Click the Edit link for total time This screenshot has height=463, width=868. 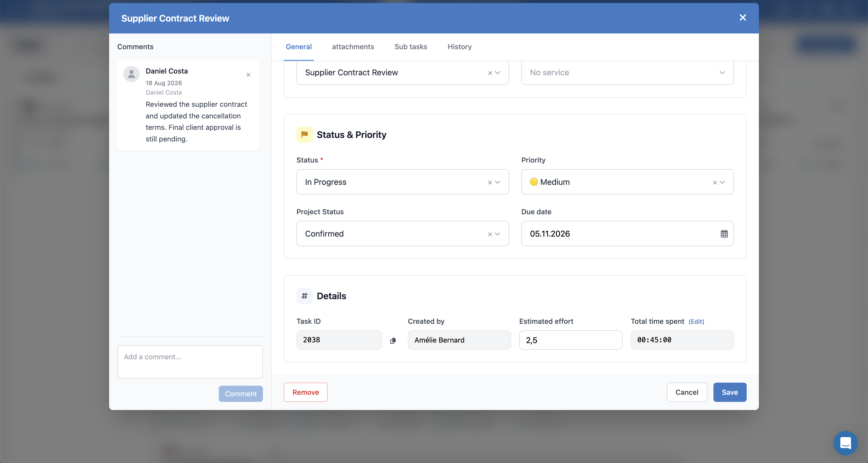[696, 322]
